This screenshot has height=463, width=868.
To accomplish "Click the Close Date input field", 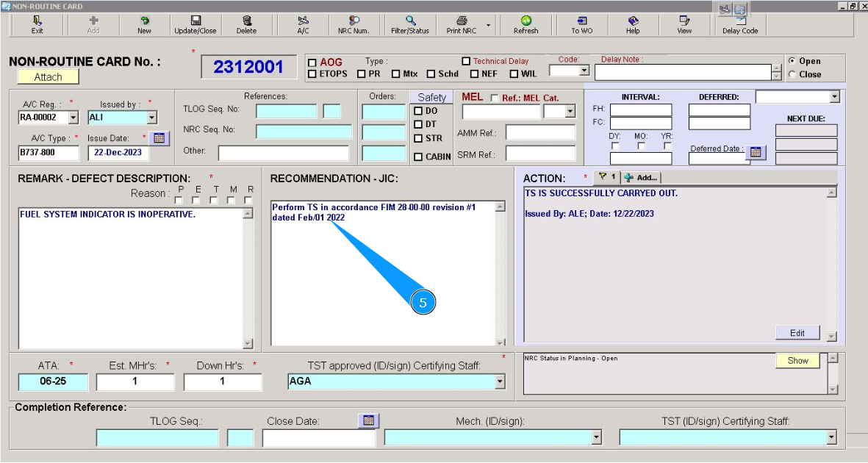I will point(319,438).
